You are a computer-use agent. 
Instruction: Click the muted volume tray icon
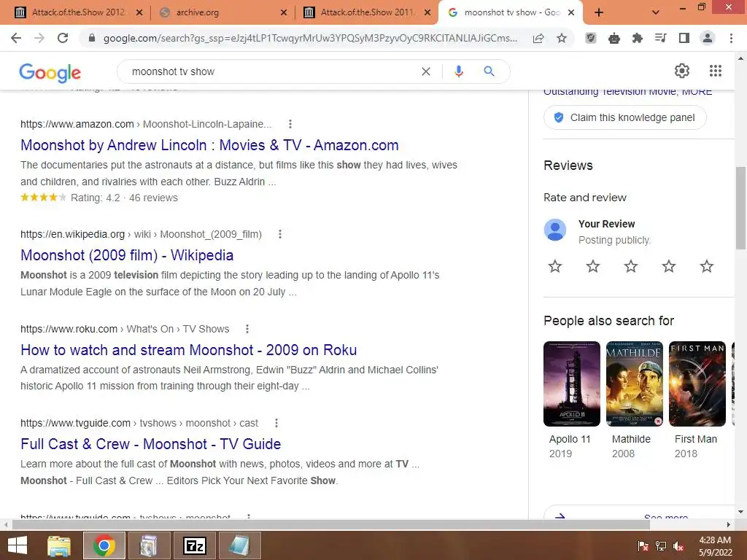(x=678, y=546)
